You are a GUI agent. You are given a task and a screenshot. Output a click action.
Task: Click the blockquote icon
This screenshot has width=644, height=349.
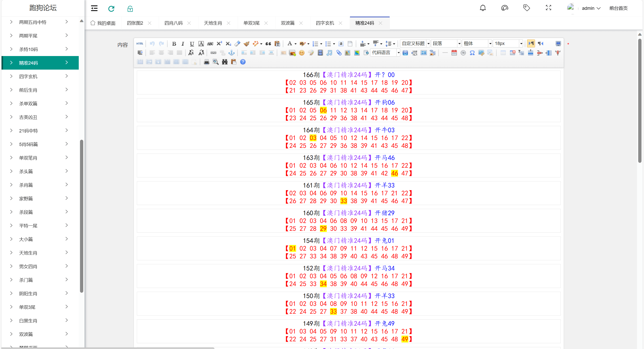[268, 44]
